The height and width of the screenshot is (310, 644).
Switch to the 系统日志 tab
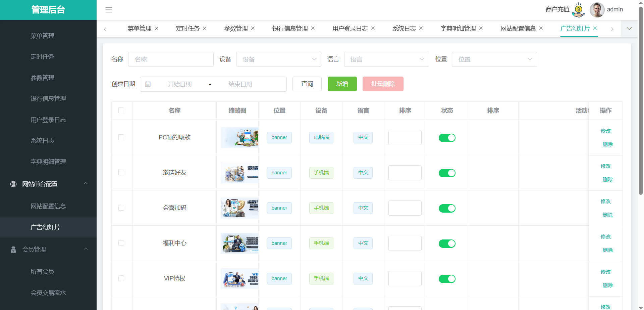404,29
